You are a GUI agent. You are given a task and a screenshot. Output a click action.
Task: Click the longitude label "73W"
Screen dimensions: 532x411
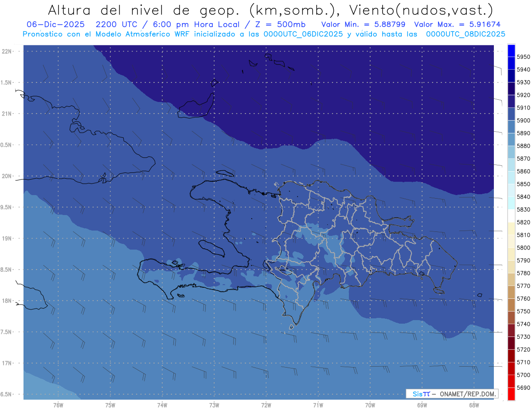coord(214,405)
